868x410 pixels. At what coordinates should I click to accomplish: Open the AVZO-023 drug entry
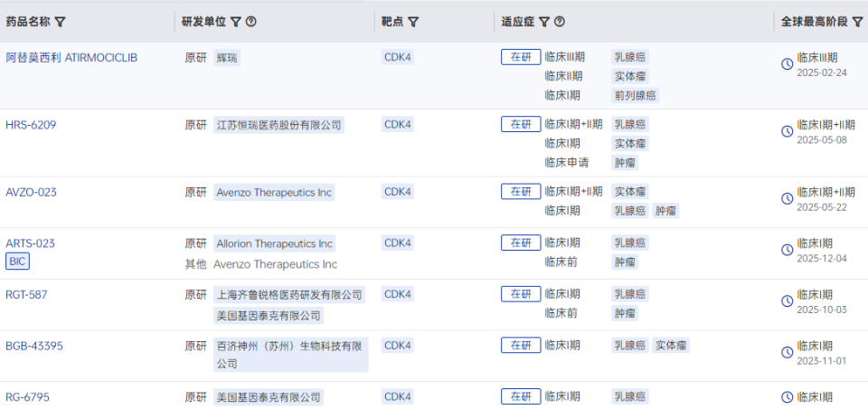point(32,192)
